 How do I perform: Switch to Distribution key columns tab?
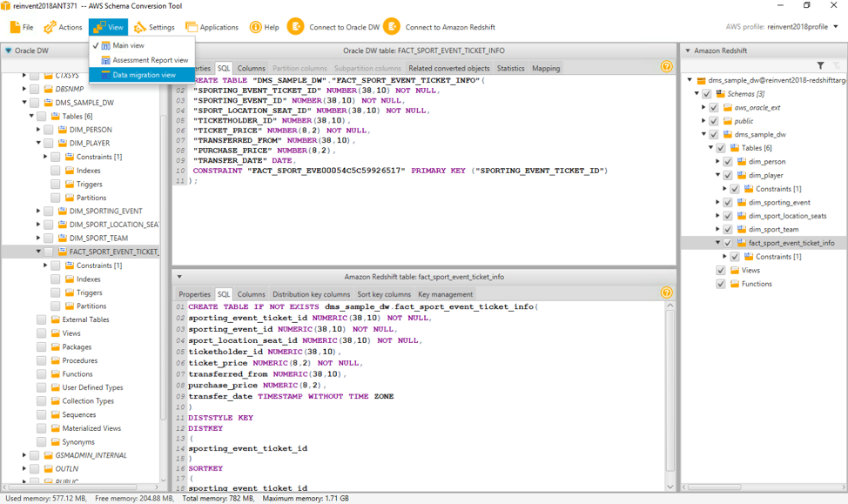311,294
